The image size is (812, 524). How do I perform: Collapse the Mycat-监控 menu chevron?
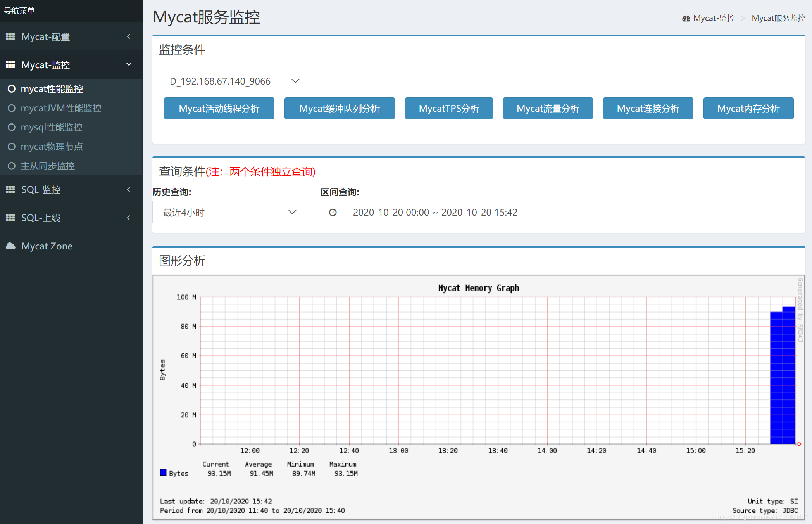(x=129, y=64)
